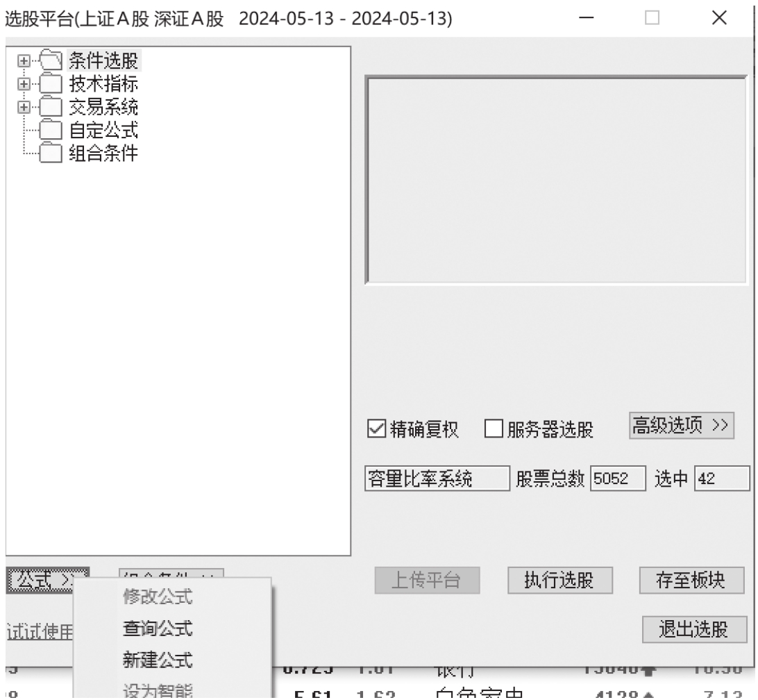Select the 条件选股 folder icon
The height and width of the screenshot is (700, 758).
click(51, 60)
